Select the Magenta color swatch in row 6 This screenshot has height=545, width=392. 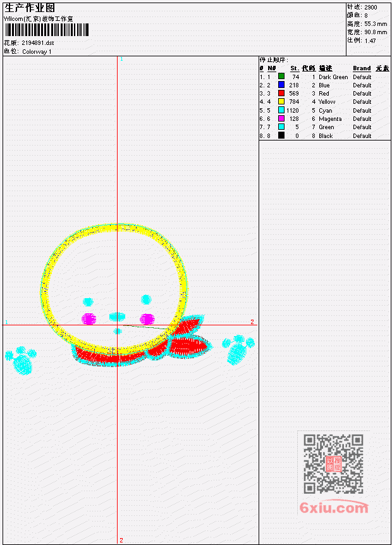[x=281, y=118]
